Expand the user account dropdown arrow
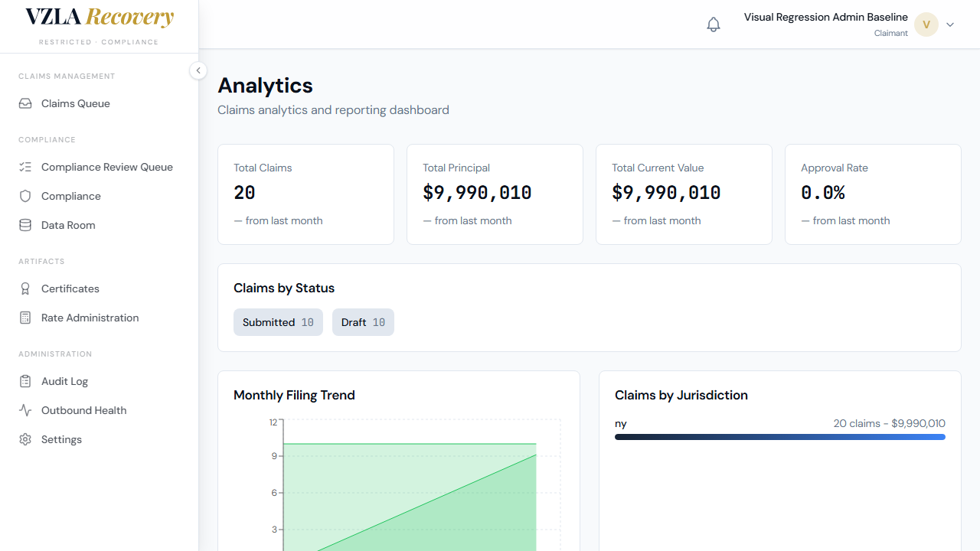Viewport: 980px width, 551px height. (x=950, y=24)
